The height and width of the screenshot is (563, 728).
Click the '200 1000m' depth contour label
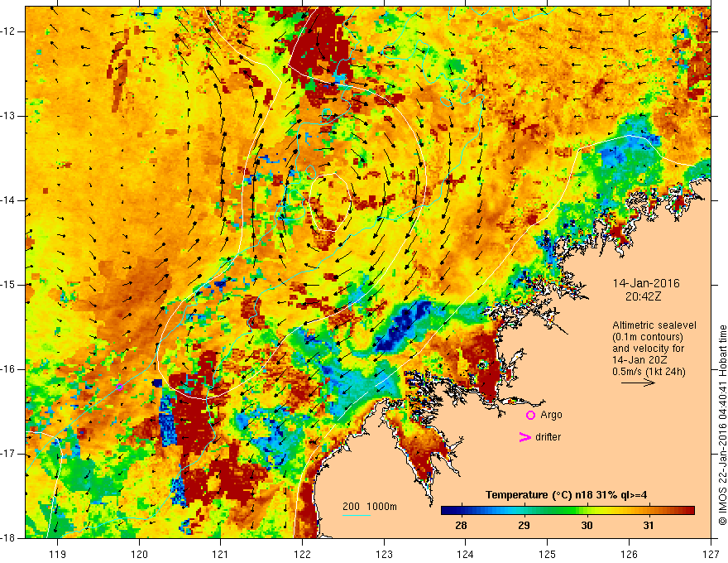370,507
